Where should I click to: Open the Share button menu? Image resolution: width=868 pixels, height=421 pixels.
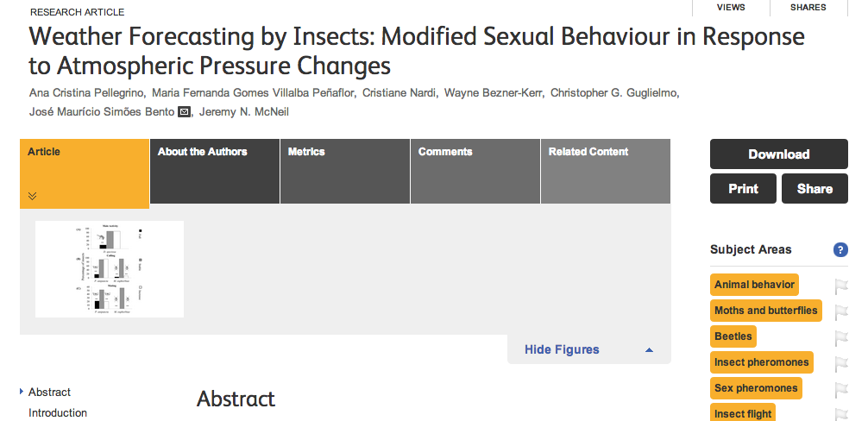(x=815, y=189)
